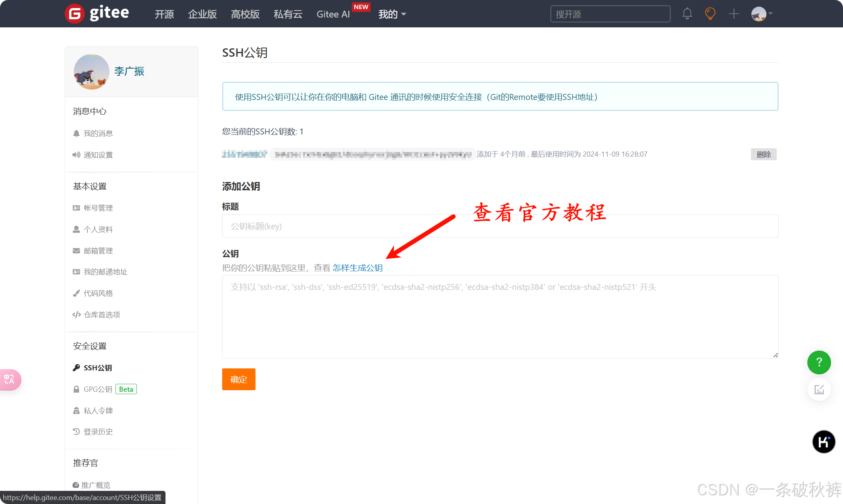
Task: Open 个人资料 settings
Action: tap(98, 230)
